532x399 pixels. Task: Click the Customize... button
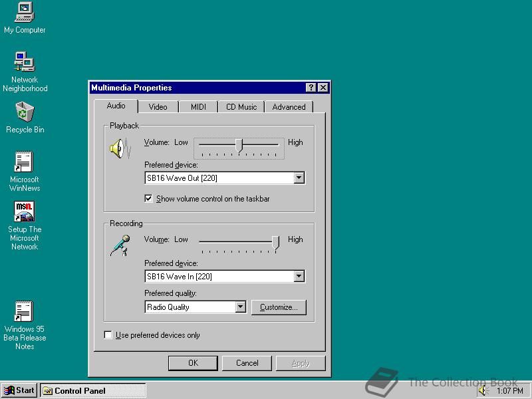point(279,307)
